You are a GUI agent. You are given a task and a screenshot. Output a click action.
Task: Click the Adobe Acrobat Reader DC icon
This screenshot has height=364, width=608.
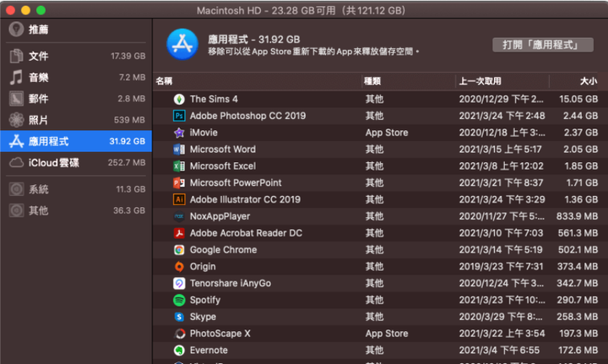pos(179,233)
